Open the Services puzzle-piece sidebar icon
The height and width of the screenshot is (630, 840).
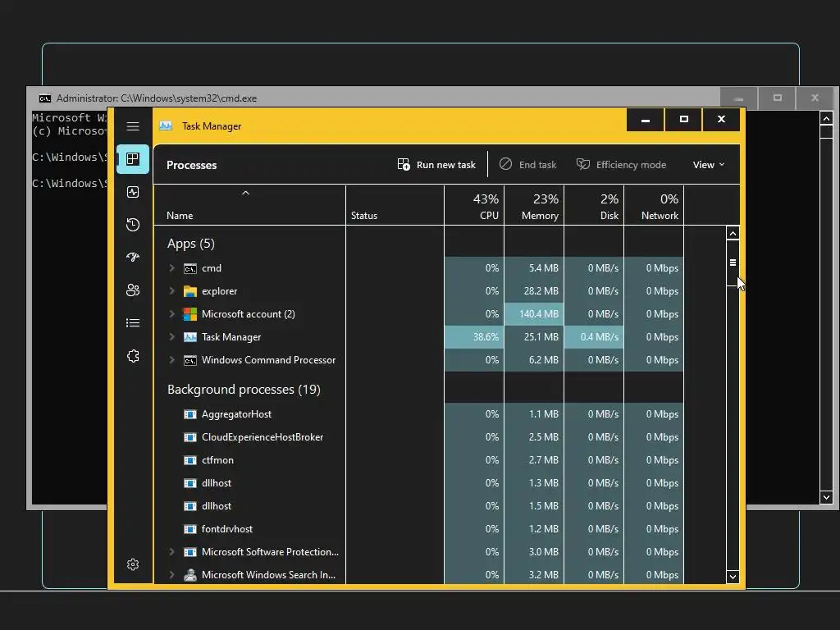pos(133,356)
